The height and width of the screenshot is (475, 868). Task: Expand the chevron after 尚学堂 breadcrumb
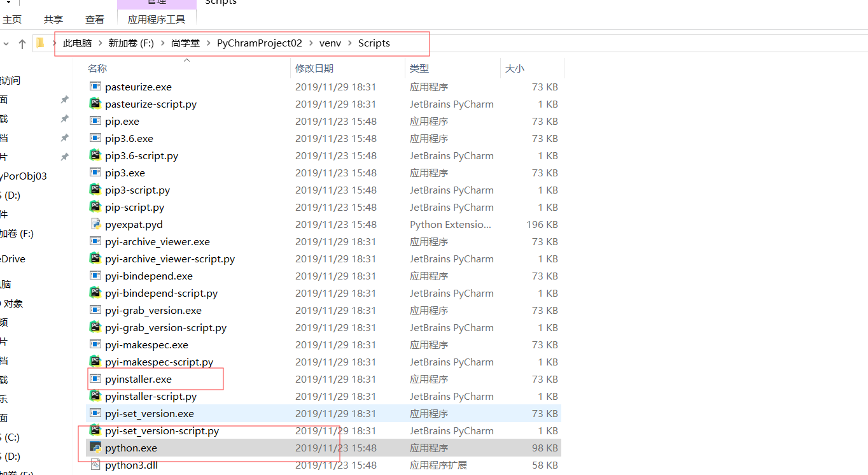tap(208, 43)
